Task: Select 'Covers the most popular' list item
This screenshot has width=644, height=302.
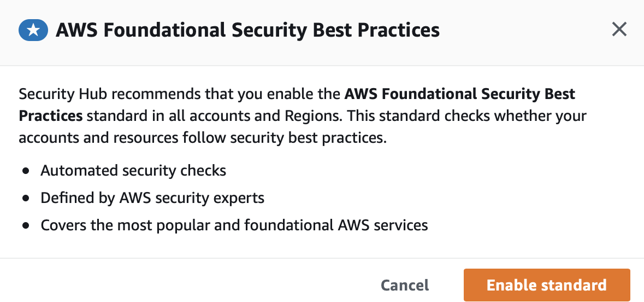Action: (234, 225)
